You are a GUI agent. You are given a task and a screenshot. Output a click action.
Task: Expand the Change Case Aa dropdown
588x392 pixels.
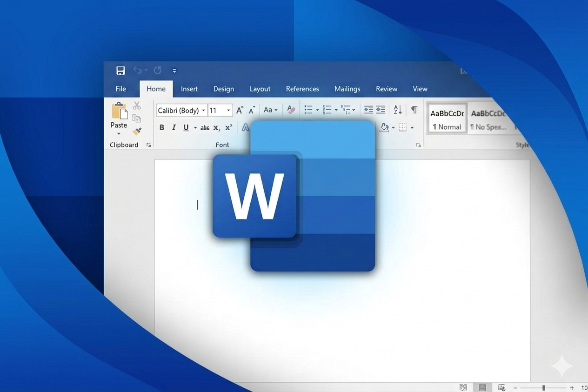(270, 110)
